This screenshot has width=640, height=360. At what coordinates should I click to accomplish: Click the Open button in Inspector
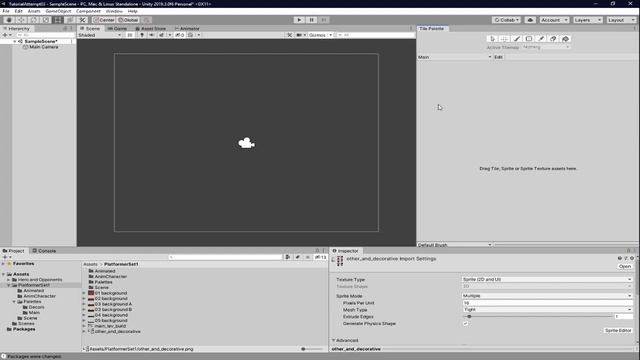[624, 266]
